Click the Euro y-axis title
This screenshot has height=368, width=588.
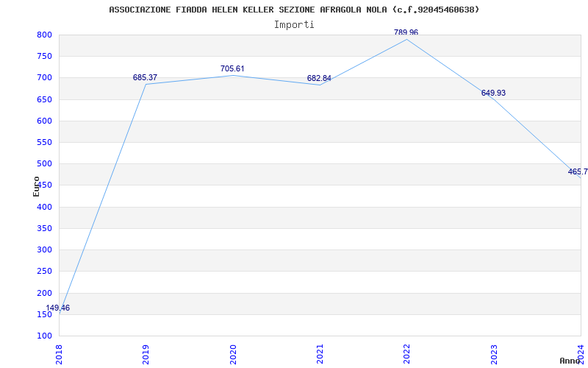[x=36, y=187]
